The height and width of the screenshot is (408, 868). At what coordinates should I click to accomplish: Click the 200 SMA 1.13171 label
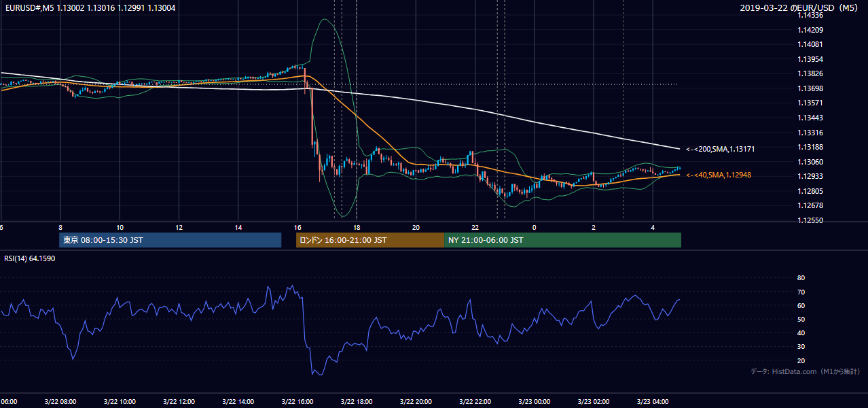pyautogui.click(x=721, y=149)
